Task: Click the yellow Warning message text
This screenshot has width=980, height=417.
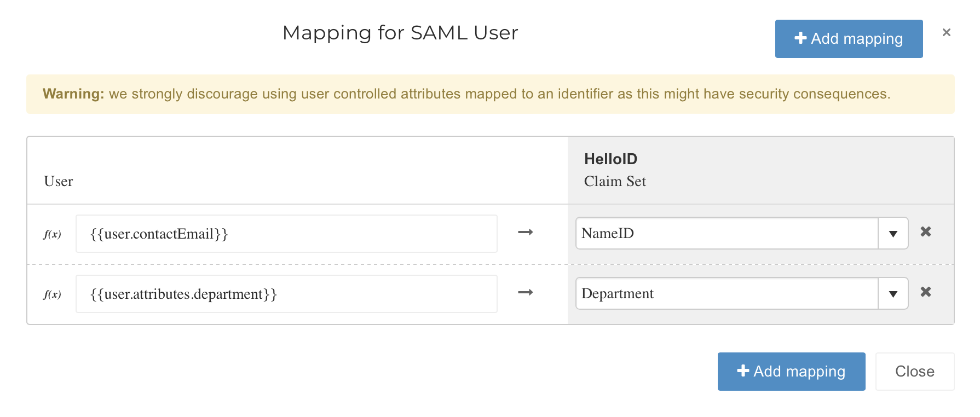Action: 466,94
